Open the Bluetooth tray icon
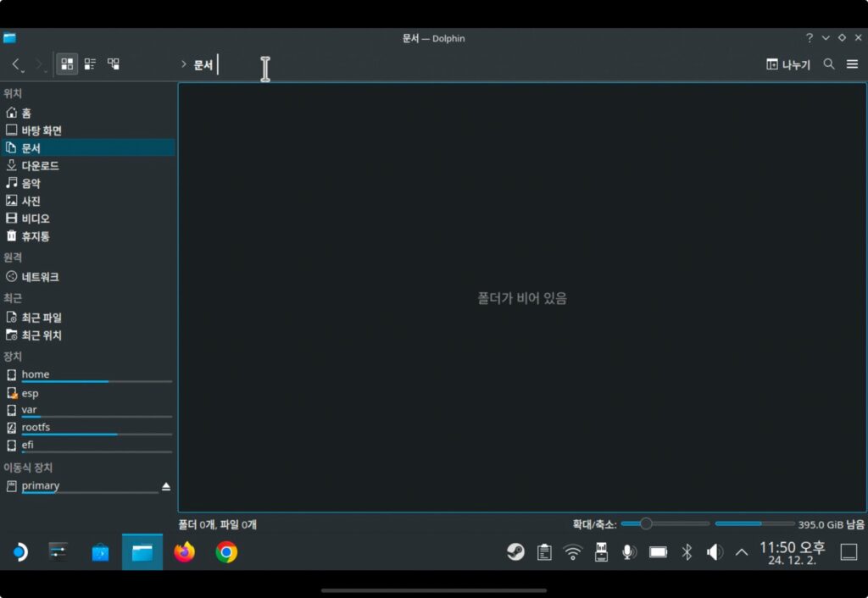 (x=687, y=552)
